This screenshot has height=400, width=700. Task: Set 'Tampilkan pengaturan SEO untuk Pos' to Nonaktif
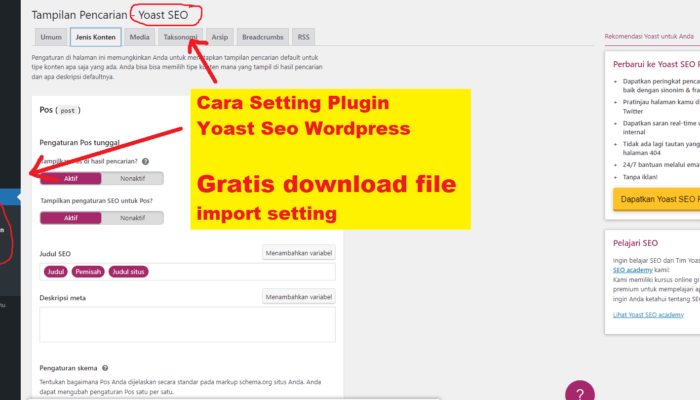click(132, 218)
